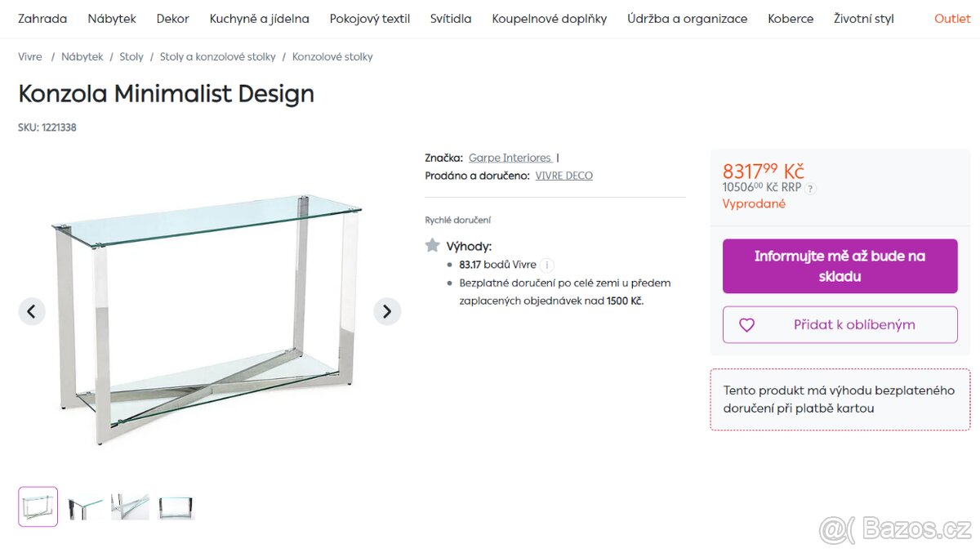
Task: Go to the Outlet section
Action: click(x=952, y=18)
